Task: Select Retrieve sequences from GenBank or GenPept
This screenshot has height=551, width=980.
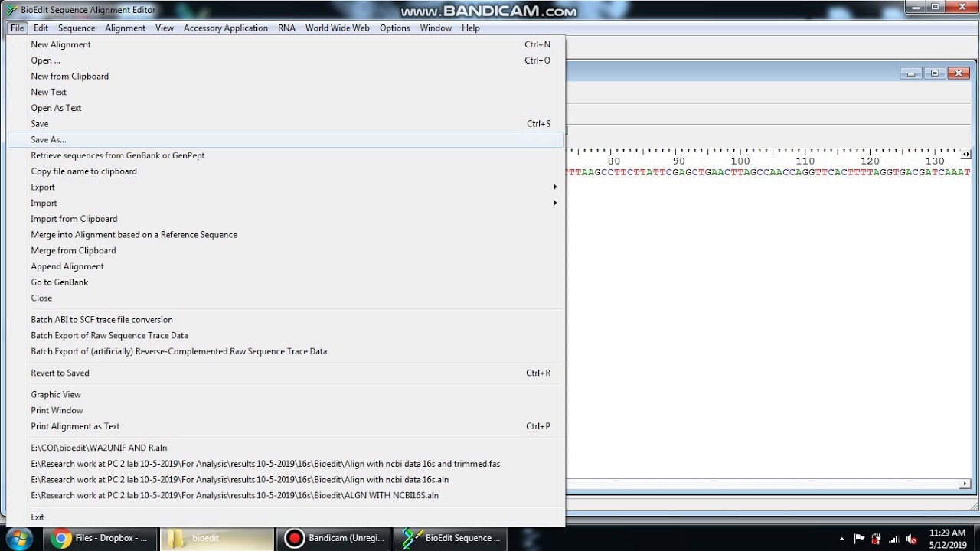Action: [x=286, y=155]
